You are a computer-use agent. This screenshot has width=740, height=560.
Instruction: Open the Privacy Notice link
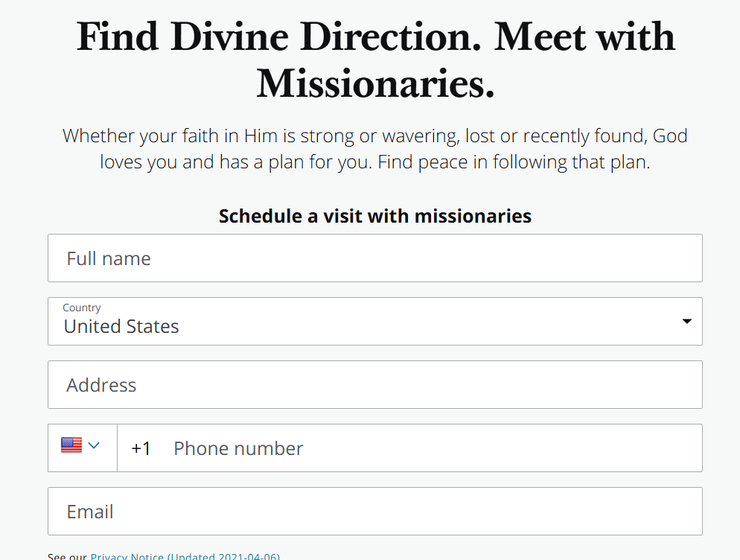pos(127,556)
